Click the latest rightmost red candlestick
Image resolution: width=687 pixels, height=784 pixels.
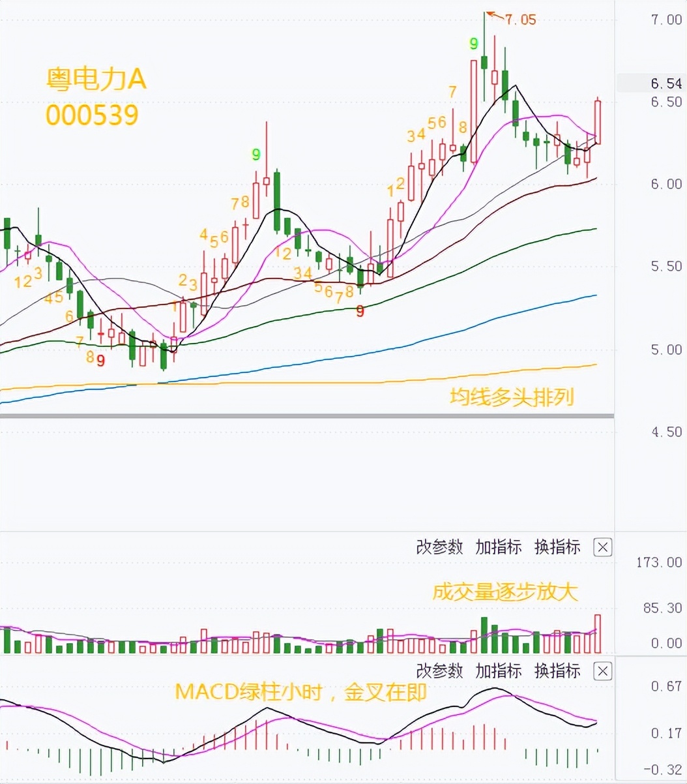(x=598, y=122)
